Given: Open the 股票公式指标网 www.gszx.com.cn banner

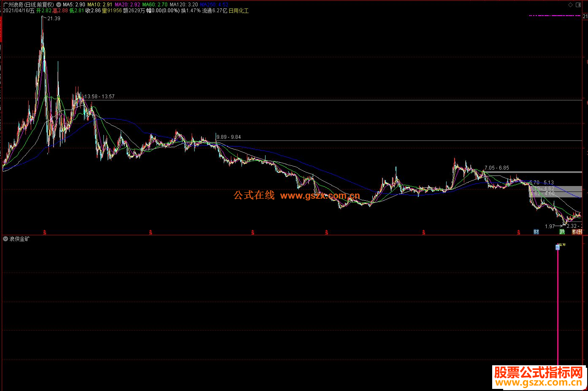Looking at the screenshot, I should (x=539, y=377).
